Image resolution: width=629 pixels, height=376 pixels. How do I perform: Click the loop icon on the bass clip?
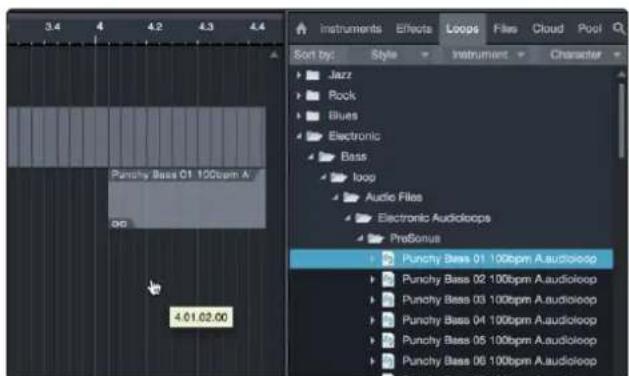tap(119, 224)
